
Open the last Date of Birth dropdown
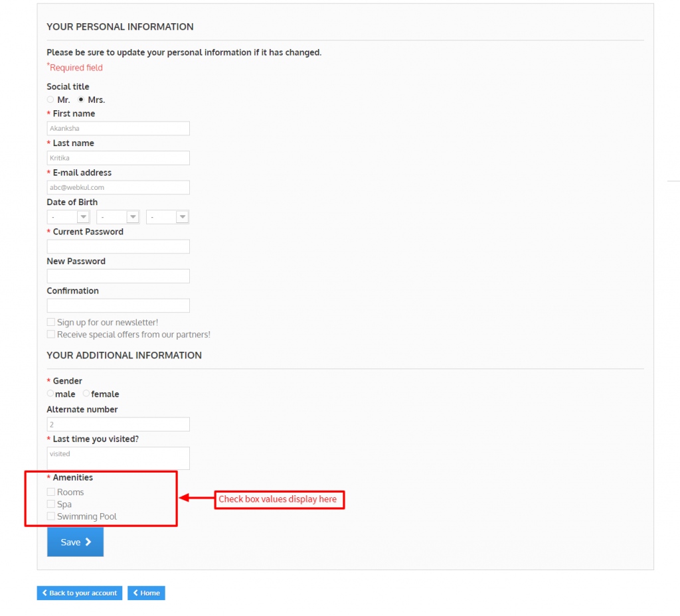(167, 217)
